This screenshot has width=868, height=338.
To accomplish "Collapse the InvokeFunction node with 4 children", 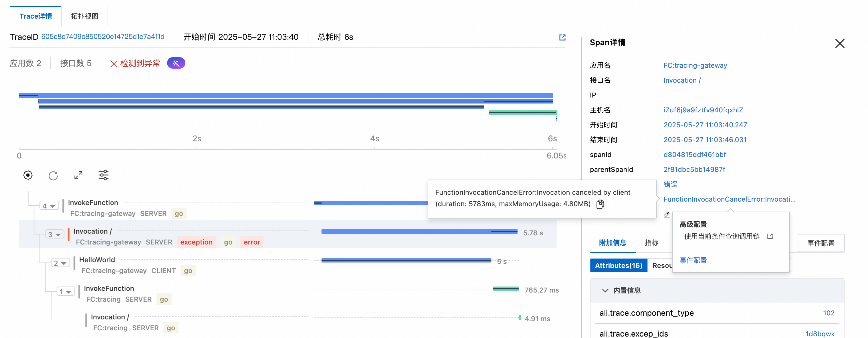I will [49, 206].
